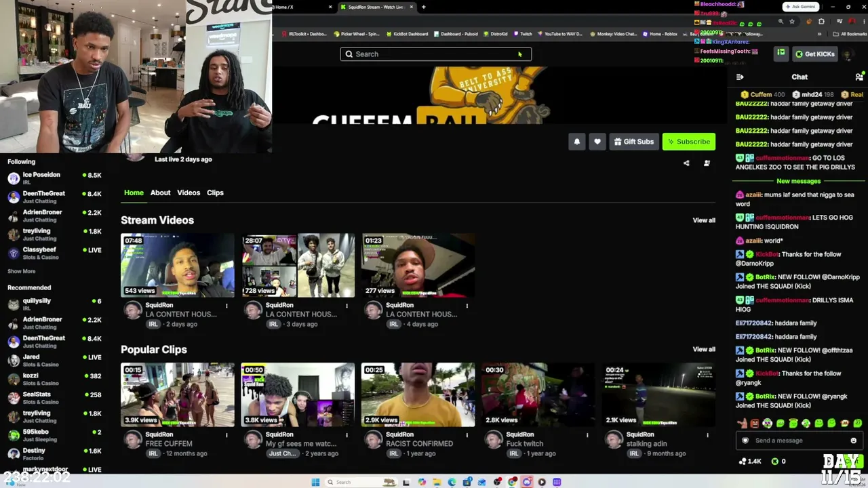
Task: Click the first hand emote in chat
Action: (743, 424)
